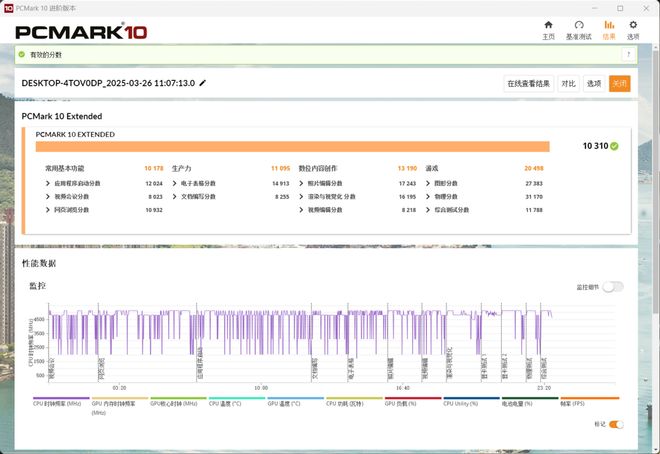Open the 基准测试 (Benchmarks) gauge icon

[578, 29]
